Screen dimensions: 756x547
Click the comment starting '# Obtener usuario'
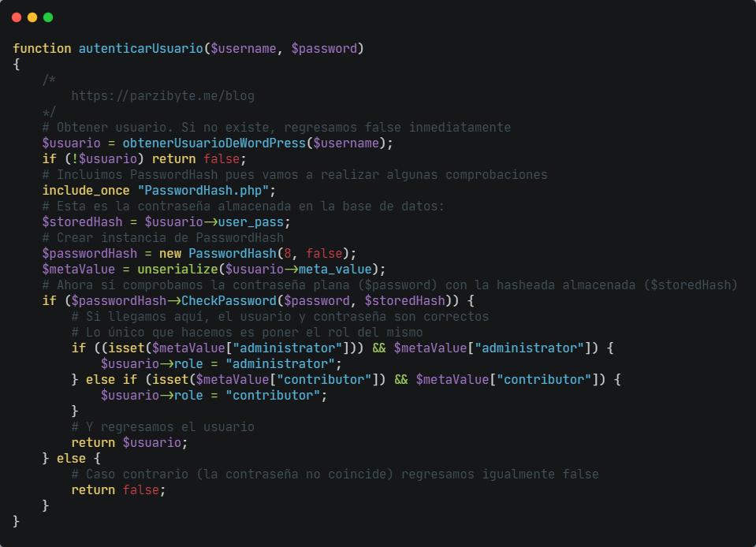coord(276,127)
